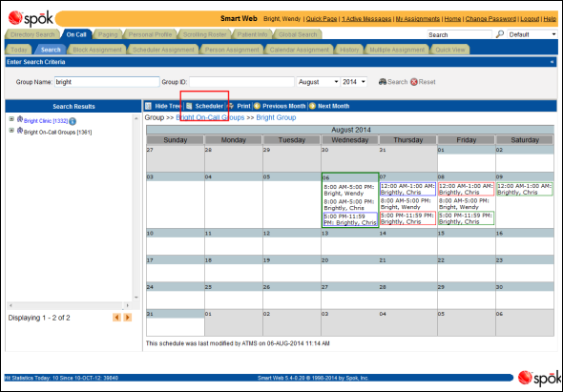Click the Bright On-Call Groups group icon
Viewport: 563px width, 392px height.
pos(20,131)
